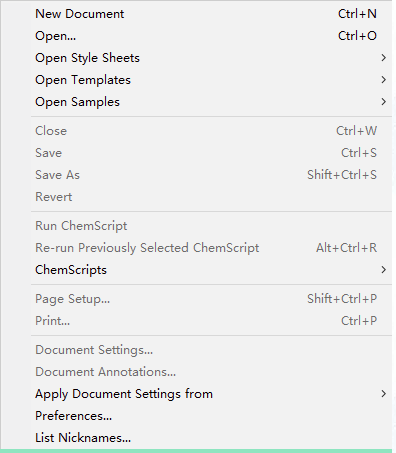Click the disabled Run ChemScript item

[211, 226]
